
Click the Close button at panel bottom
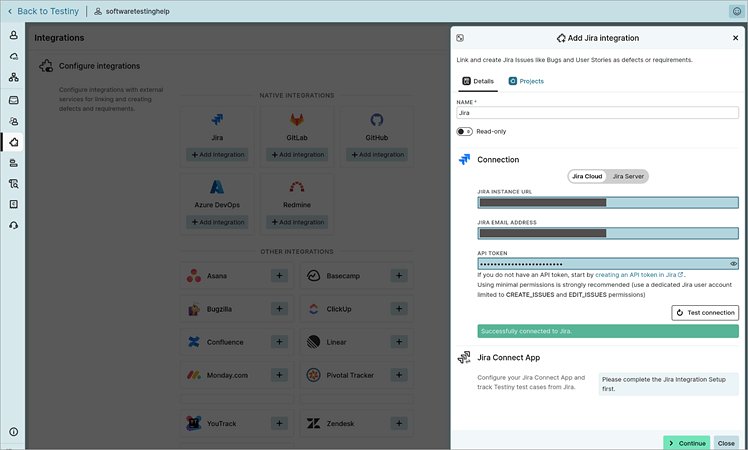726,443
